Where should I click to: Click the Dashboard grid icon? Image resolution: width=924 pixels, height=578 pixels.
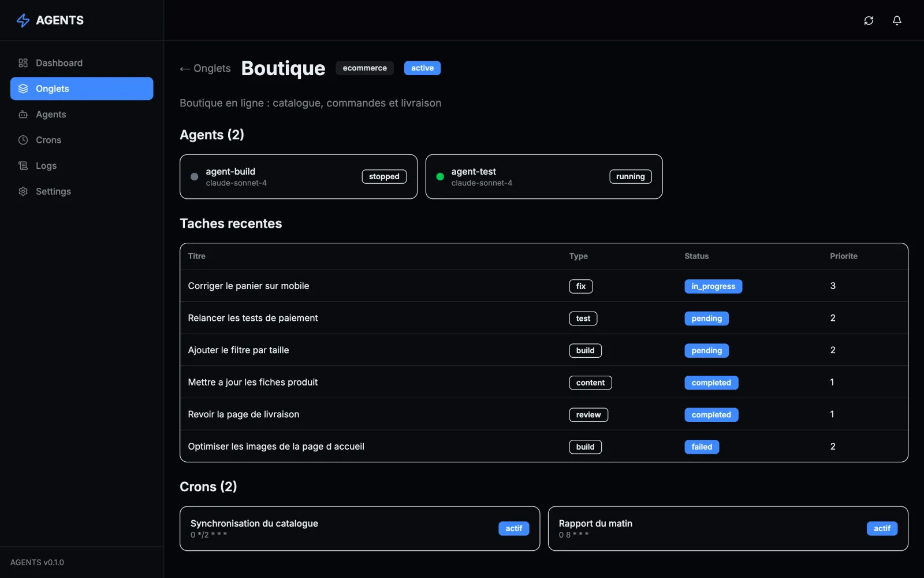(23, 63)
